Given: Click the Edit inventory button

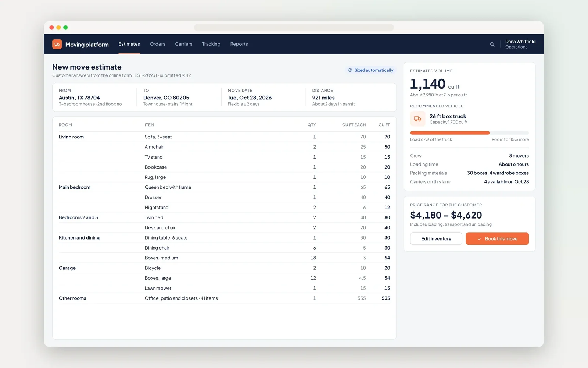Looking at the screenshot, I should click(x=436, y=238).
